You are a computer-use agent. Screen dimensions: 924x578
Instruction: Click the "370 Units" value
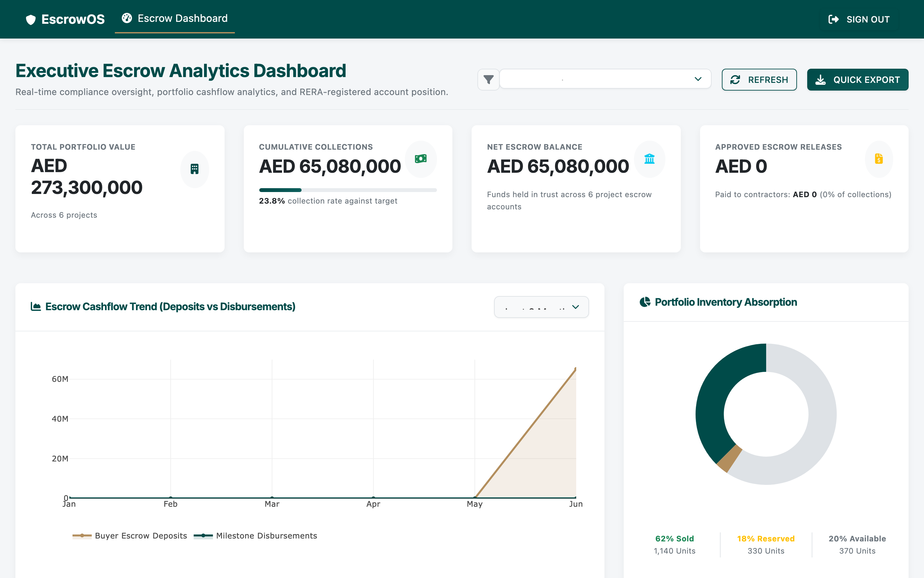pyautogui.click(x=857, y=550)
